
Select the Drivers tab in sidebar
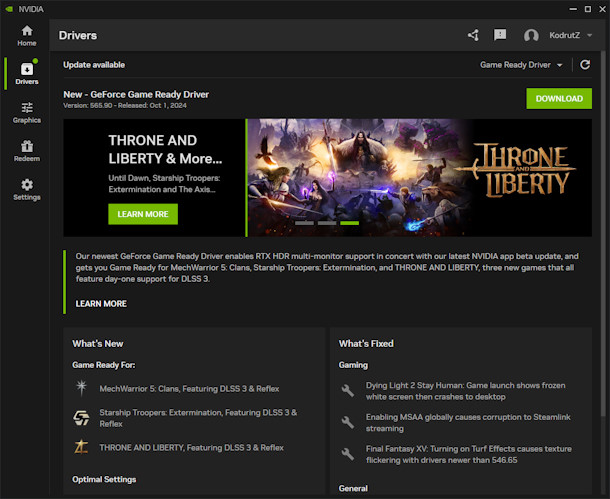(x=26, y=74)
